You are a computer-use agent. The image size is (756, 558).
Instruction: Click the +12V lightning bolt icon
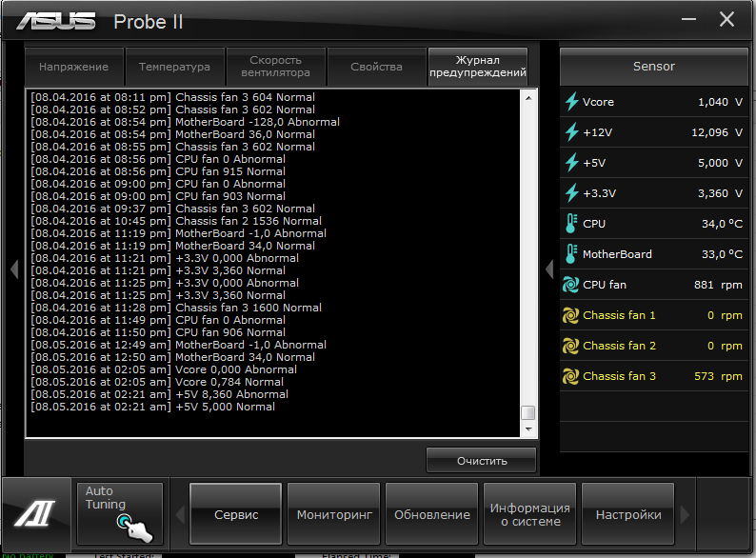(572, 132)
